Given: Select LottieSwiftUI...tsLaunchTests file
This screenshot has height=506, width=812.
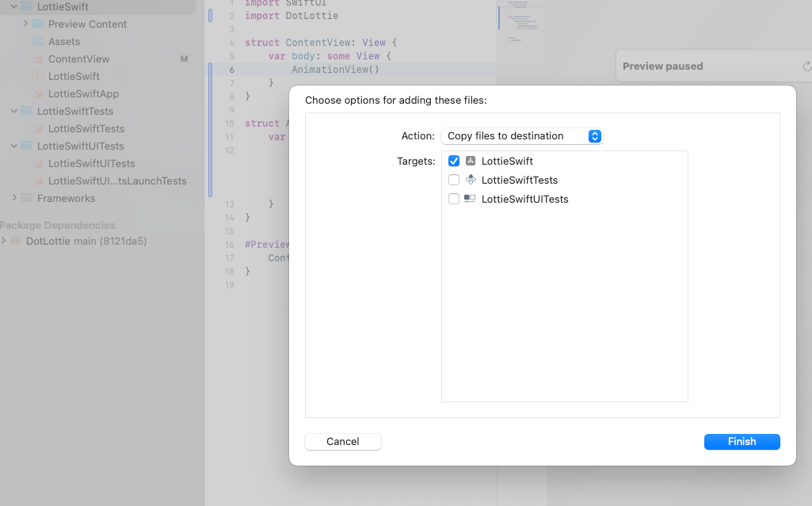Looking at the screenshot, I should [x=117, y=181].
